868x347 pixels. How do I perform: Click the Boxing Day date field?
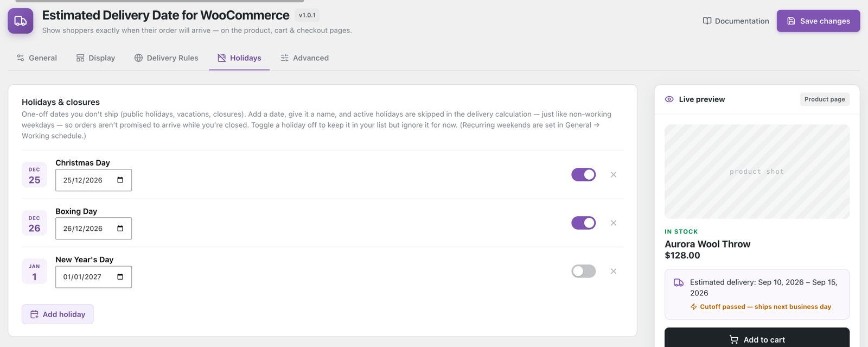[93, 228]
